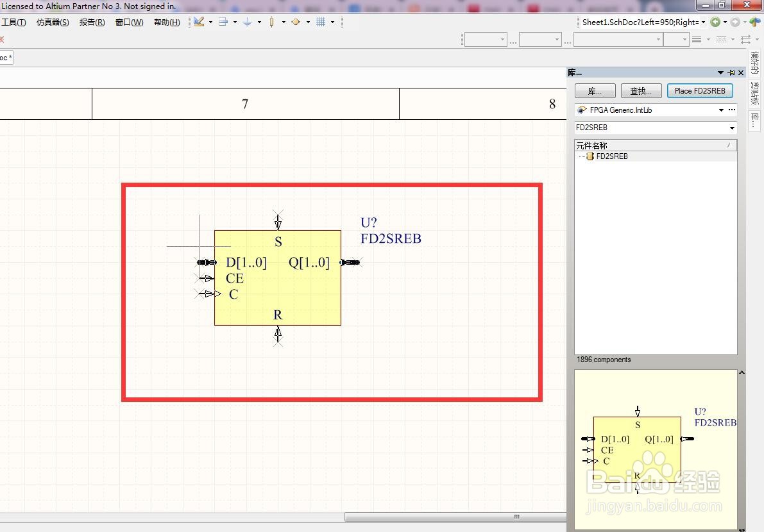Open the 窗口(W) menu
The height and width of the screenshot is (532, 764).
pos(129,22)
